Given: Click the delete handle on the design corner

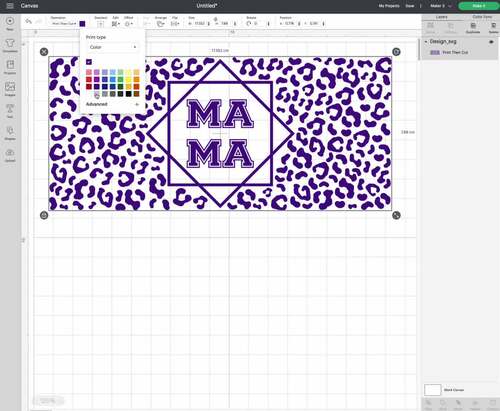Looking at the screenshot, I should [x=44, y=52].
